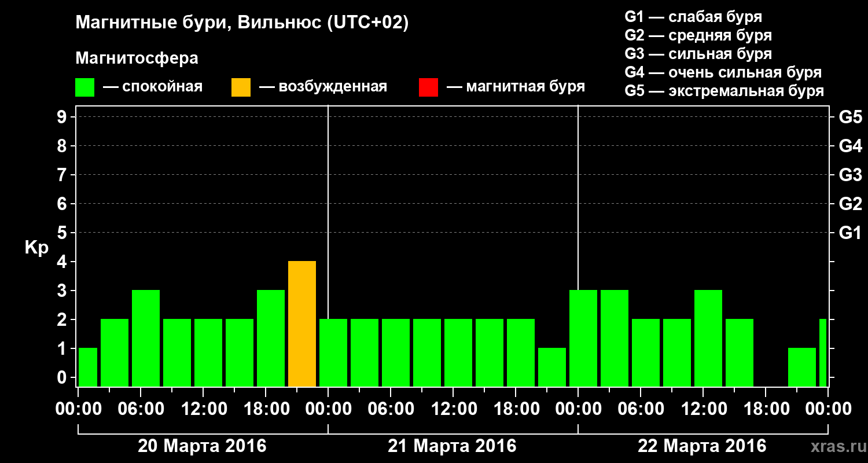This screenshot has height=463, width=868.
Task: Select the Kp 1 bar on 22 March
Action: click(x=802, y=368)
